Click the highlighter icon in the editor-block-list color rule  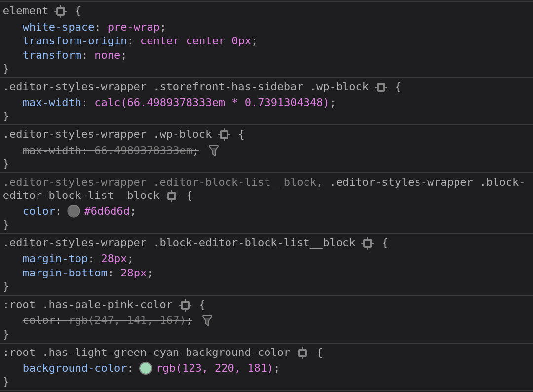(x=171, y=195)
